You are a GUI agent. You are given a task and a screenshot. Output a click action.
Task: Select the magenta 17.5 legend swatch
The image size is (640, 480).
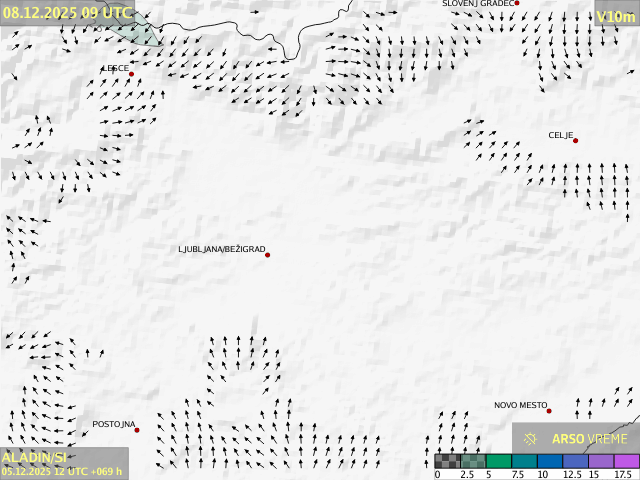[x=626, y=461]
